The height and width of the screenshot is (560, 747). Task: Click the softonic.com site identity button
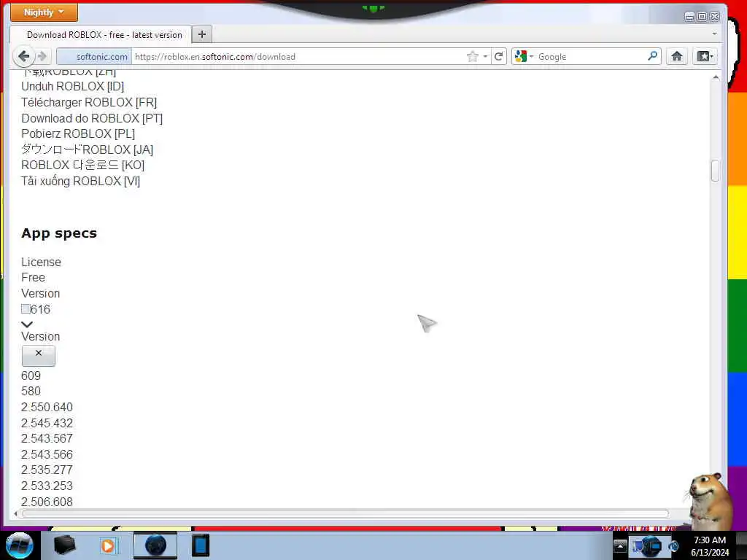tap(94, 57)
